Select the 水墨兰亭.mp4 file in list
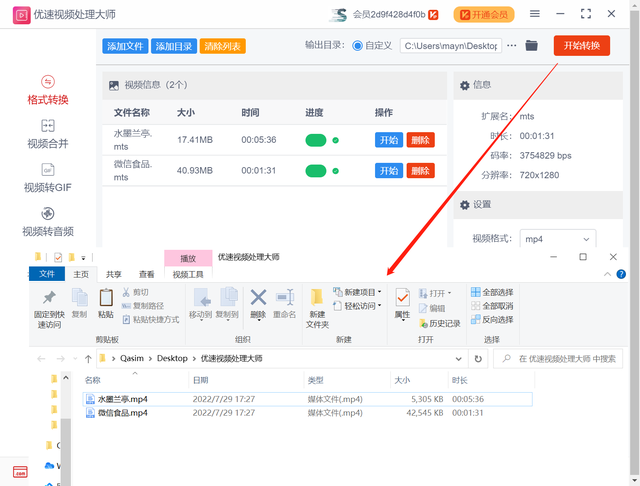This screenshot has width=640, height=486. 121,399
